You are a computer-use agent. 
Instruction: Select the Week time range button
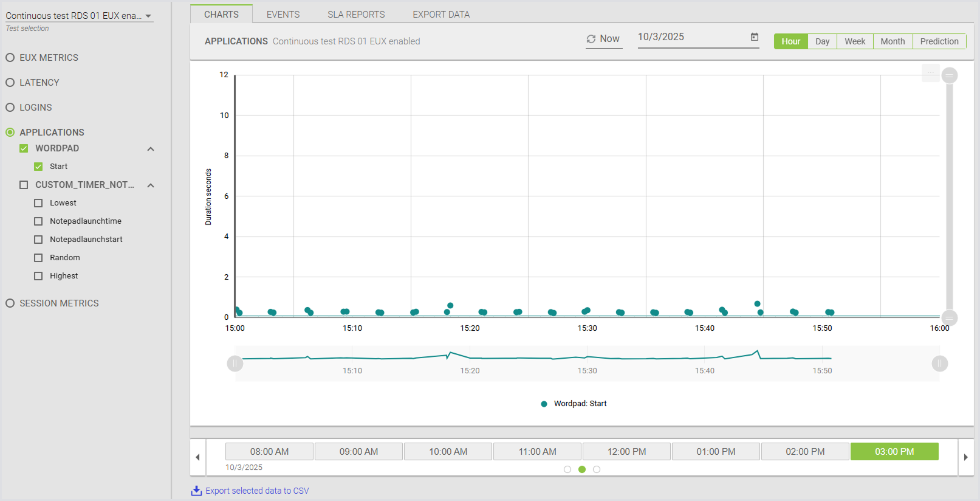click(x=854, y=41)
